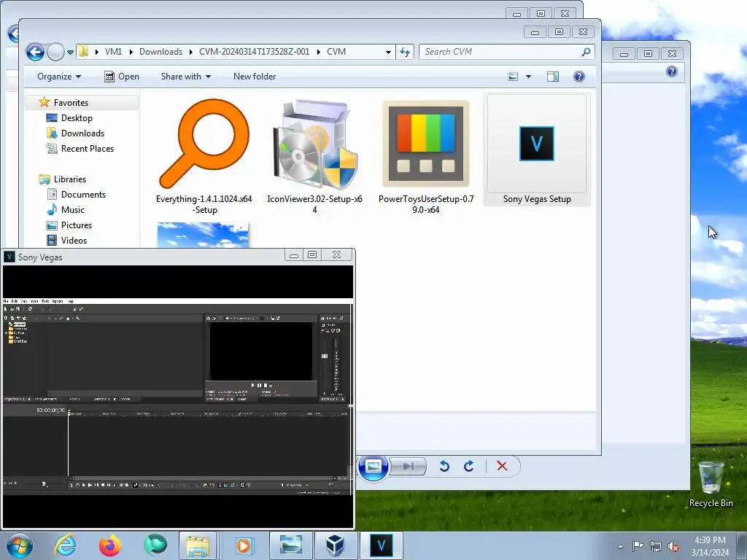Change your view icon in toolbar
Viewport: 747px width, 560px height.
pos(513,76)
